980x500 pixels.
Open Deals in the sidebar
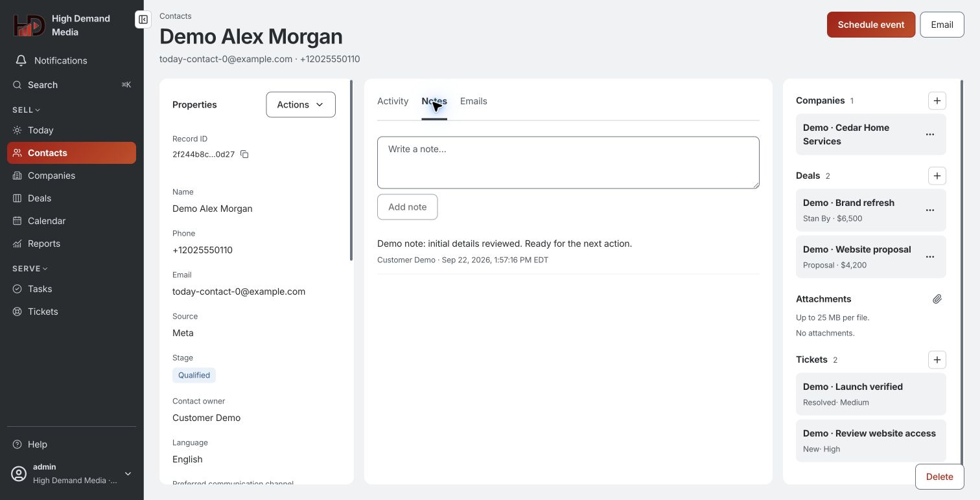click(x=71, y=198)
